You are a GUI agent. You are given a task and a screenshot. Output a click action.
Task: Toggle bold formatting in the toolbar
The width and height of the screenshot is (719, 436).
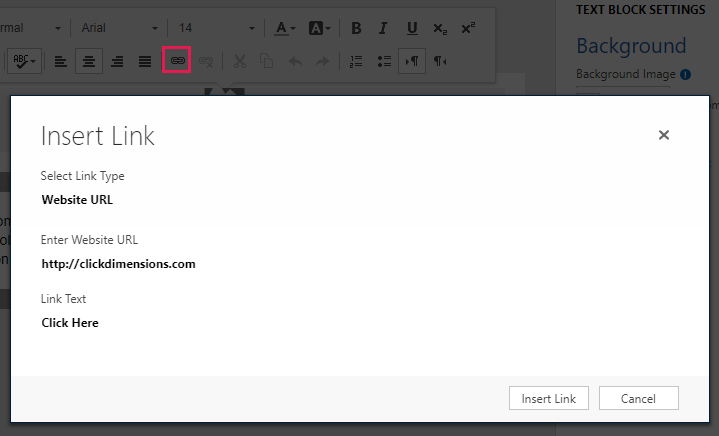[x=356, y=28]
